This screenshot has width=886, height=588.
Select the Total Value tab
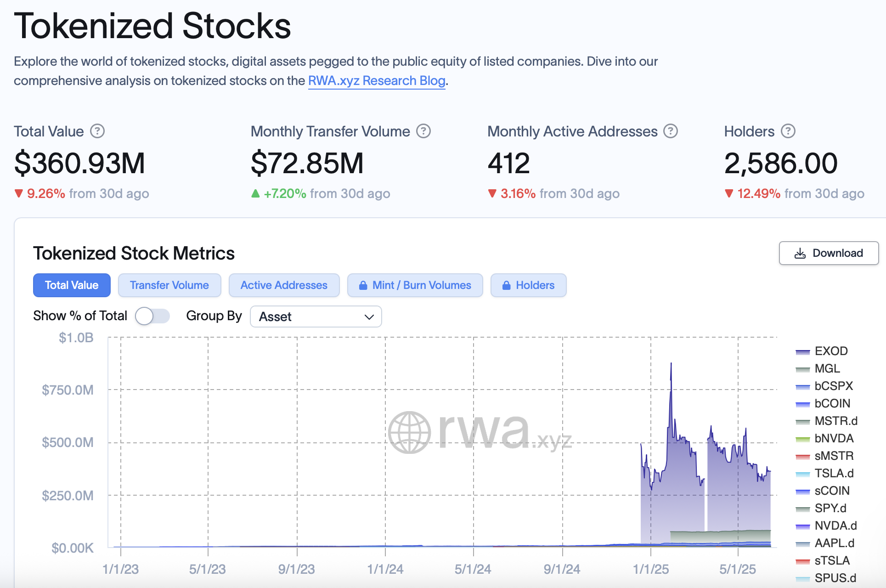(72, 285)
